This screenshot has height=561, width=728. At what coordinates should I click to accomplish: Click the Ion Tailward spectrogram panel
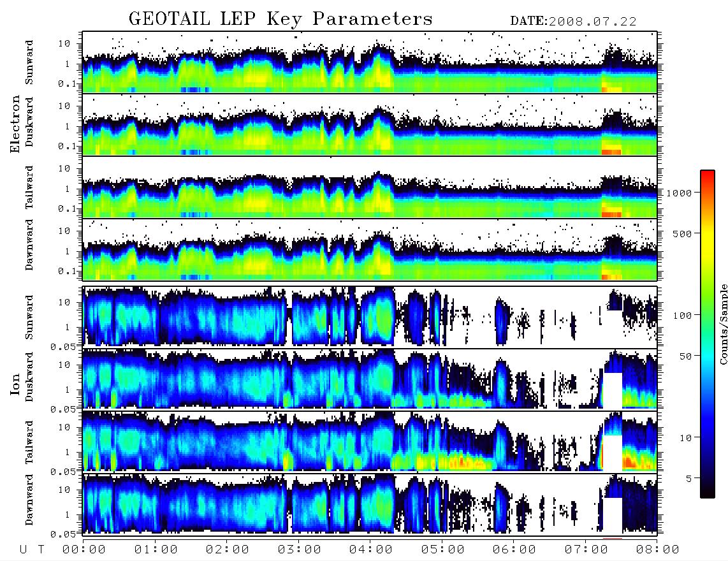(370, 441)
